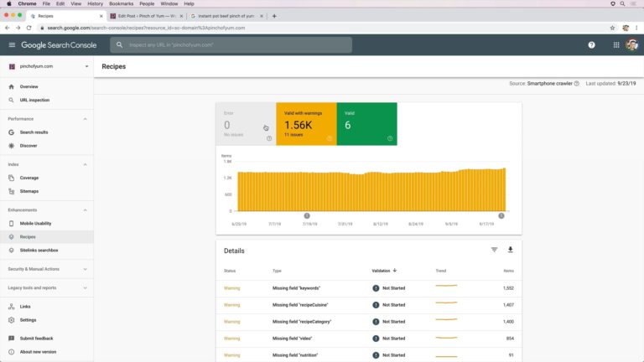This screenshot has height=362, width=644.
Task: Open the Google apps grid
Action: pos(616,45)
